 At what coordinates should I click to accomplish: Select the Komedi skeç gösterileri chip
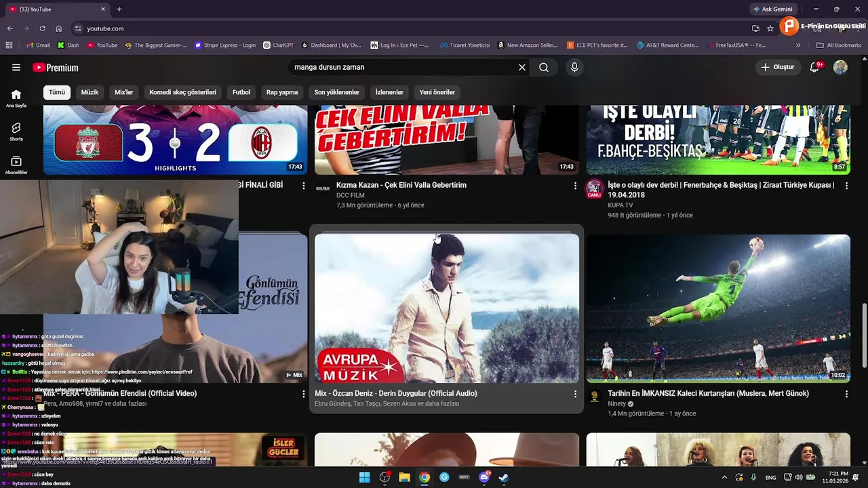(x=183, y=92)
